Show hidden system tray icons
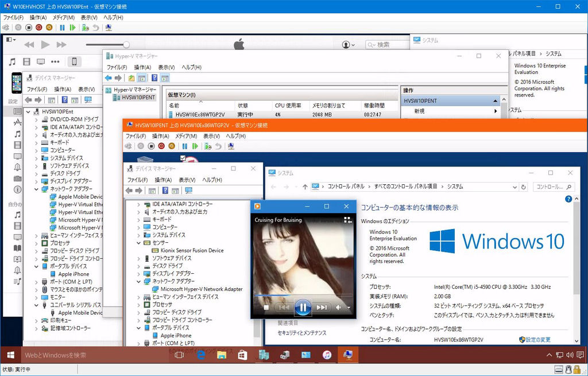This screenshot has height=376, width=588. (549, 355)
